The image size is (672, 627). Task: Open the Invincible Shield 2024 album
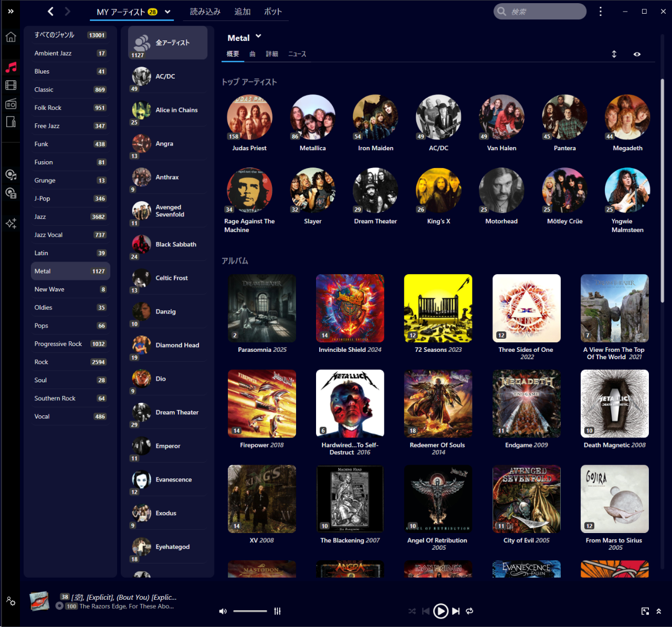[x=350, y=308]
